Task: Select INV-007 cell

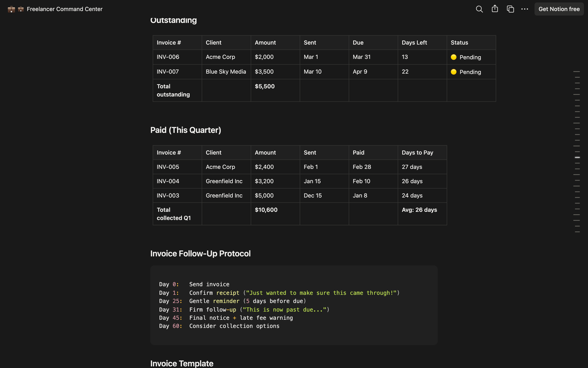Action: tap(177, 72)
